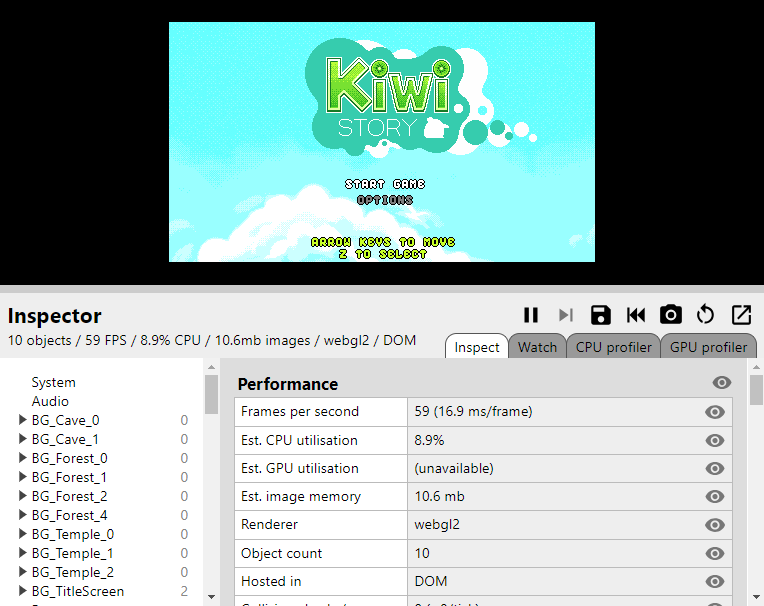The height and width of the screenshot is (606, 764).
Task: Click the properties panel scrollbar thumb
Action: [756, 390]
